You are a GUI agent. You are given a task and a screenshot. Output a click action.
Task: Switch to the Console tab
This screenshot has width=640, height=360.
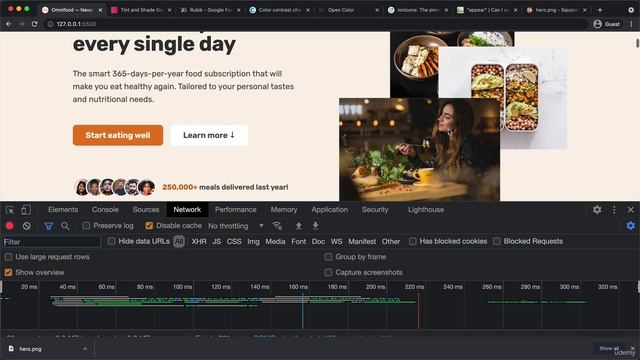(x=105, y=210)
